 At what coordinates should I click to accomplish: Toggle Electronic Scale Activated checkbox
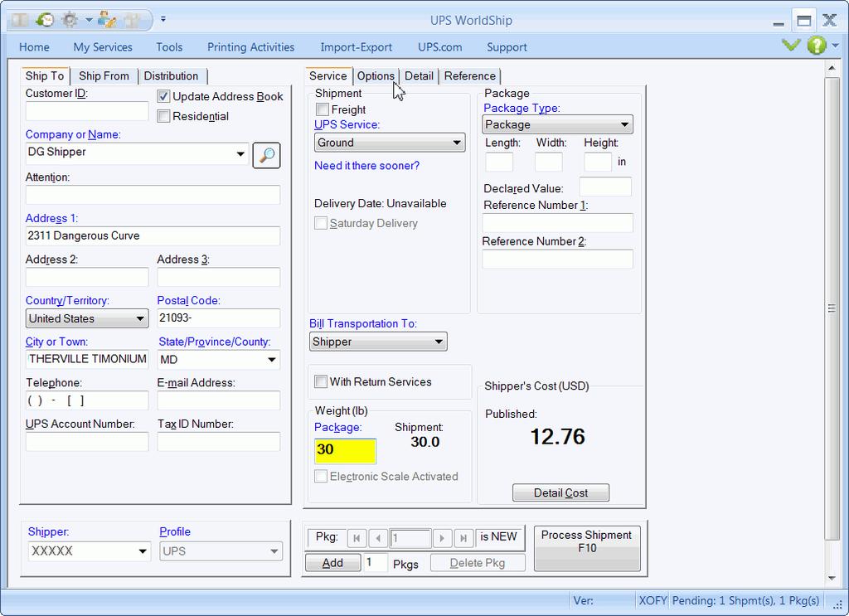321,477
